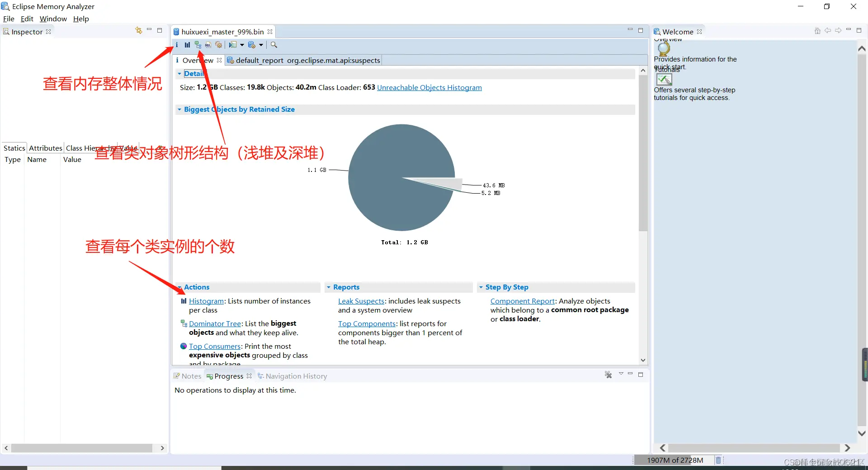Maximize the heap dump editor area
This screenshot has width=868, height=470.
pos(641,30)
